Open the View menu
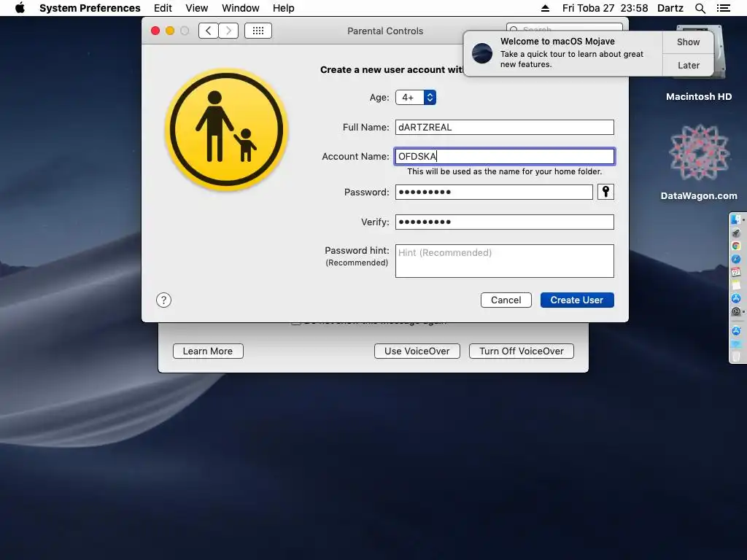This screenshot has width=747, height=560. pyautogui.click(x=197, y=8)
